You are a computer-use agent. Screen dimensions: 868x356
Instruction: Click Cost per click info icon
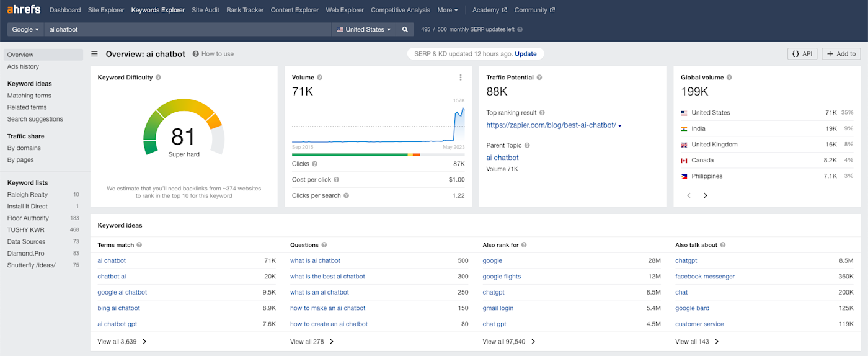tap(337, 180)
